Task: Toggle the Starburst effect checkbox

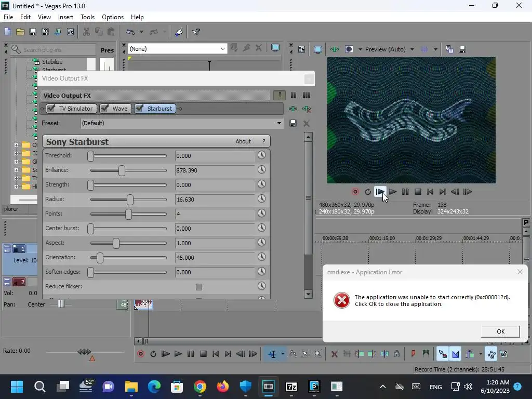Action: click(x=139, y=109)
